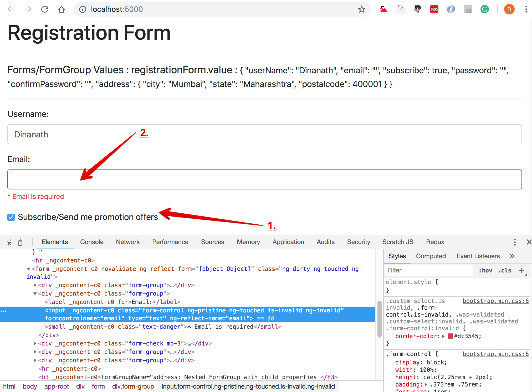532x392 pixels.
Task: Open the Computed styles tab
Action: pyautogui.click(x=431, y=256)
